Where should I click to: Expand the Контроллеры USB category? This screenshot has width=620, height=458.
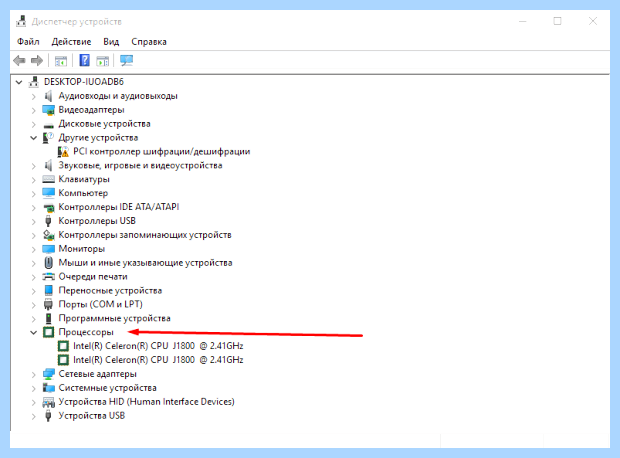[34, 221]
